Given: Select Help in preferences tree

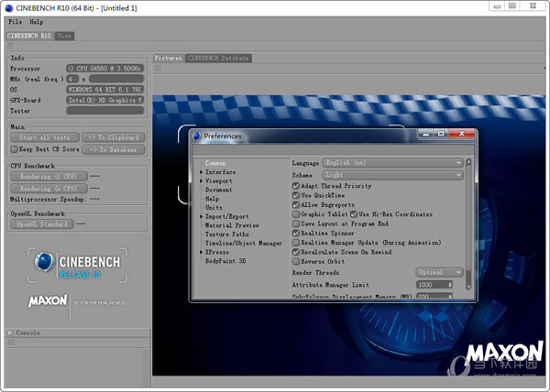Looking at the screenshot, I should (212, 199).
